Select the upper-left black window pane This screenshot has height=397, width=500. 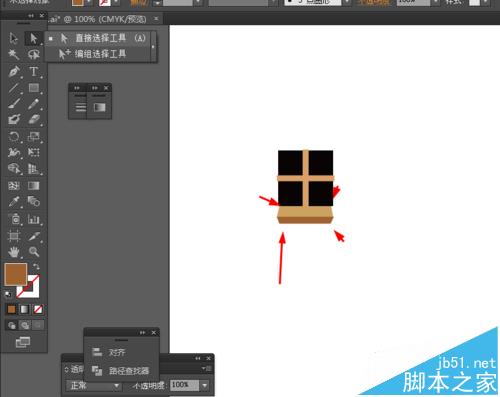tap(290, 163)
